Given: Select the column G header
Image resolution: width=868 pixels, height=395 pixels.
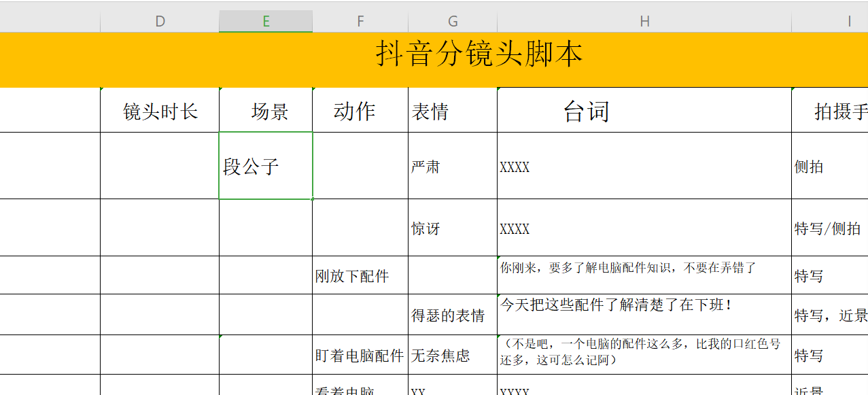Looking at the screenshot, I should (x=453, y=22).
